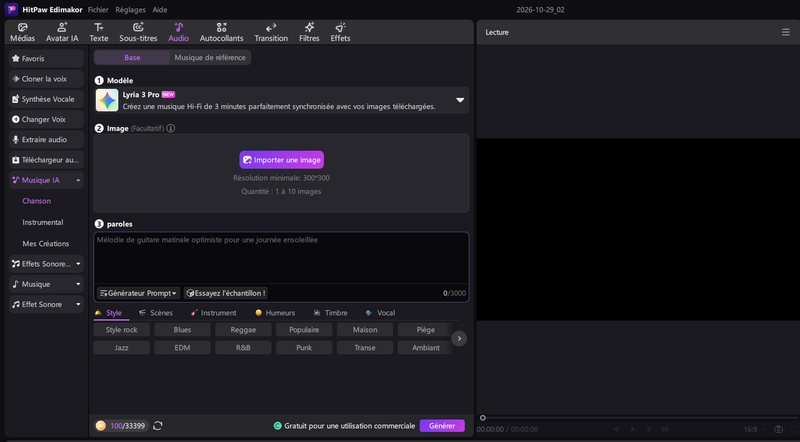
Task: Open Extraire audio
Action: 46,140
